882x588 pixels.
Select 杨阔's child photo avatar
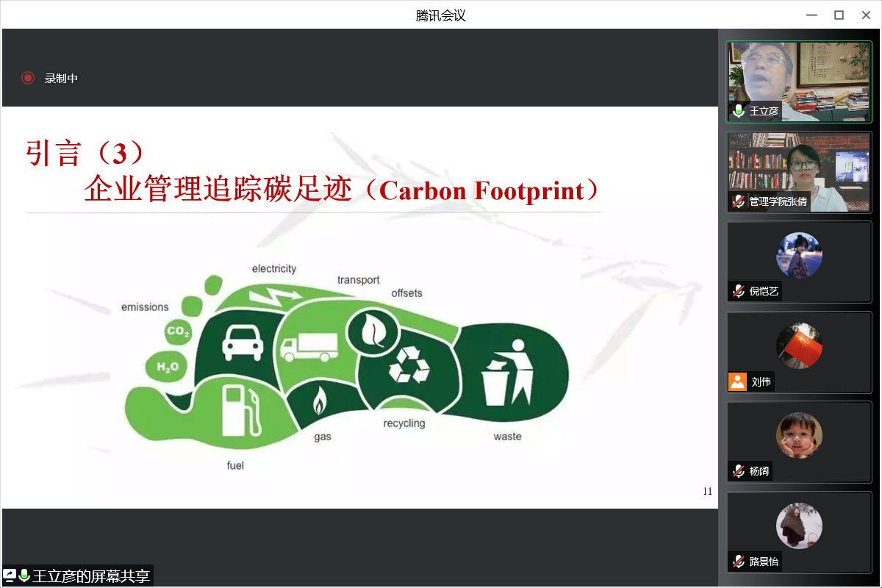(x=799, y=435)
